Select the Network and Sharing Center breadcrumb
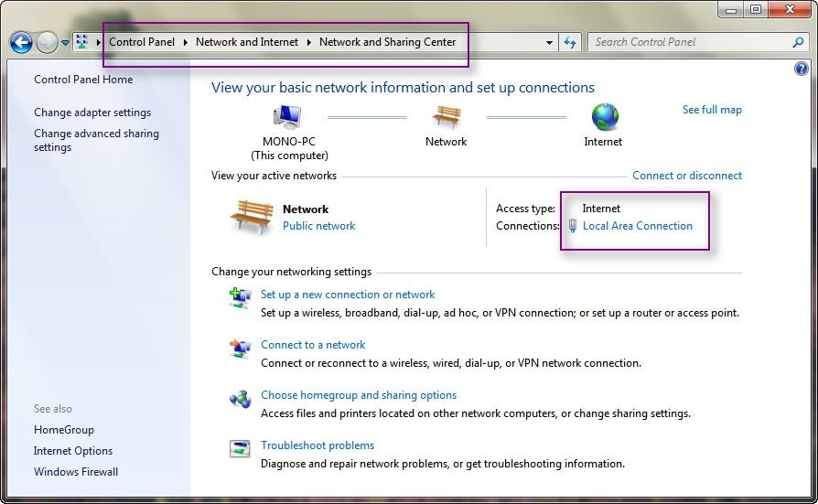The width and height of the screenshot is (818, 504). [388, 42]
